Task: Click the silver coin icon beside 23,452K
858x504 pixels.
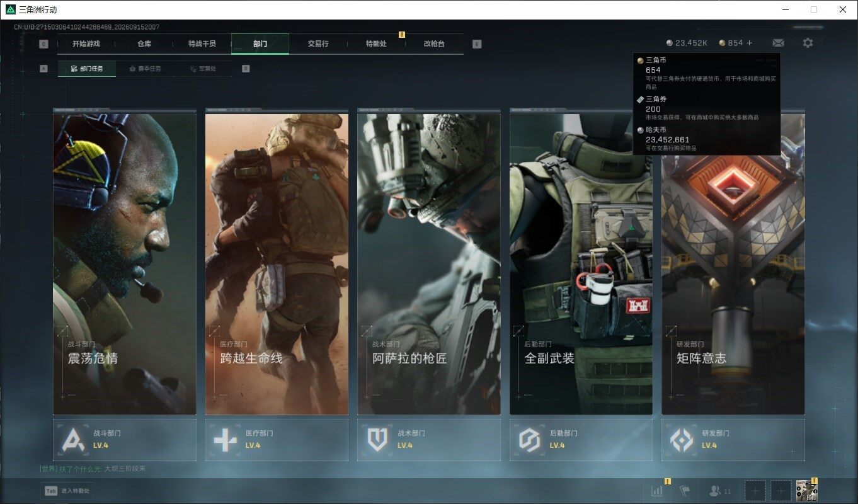Action: 670,43
